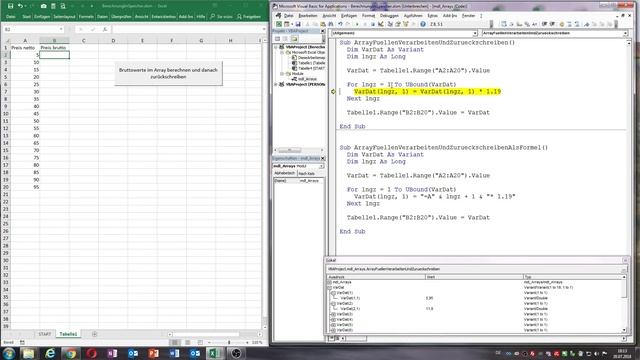Click the Locals window vertical scrollbar down arrow

[x=624, y=330]
